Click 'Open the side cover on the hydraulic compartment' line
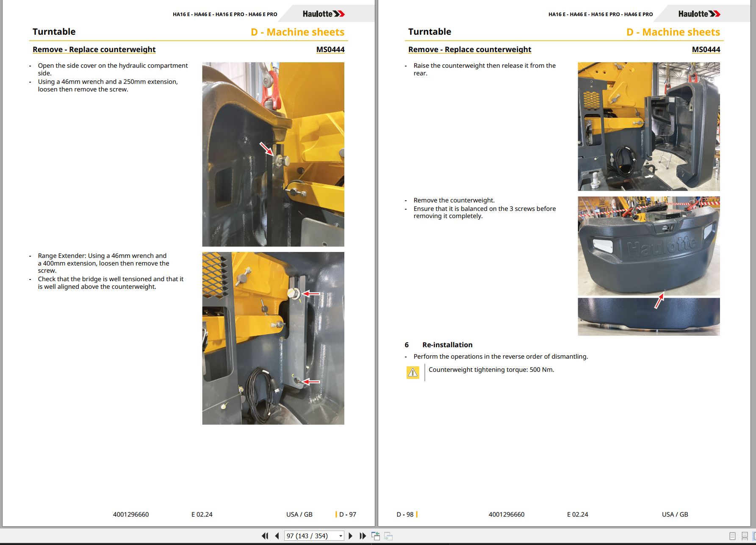The image size is (756, 545). pyautogui.click(x=113, y=66)
